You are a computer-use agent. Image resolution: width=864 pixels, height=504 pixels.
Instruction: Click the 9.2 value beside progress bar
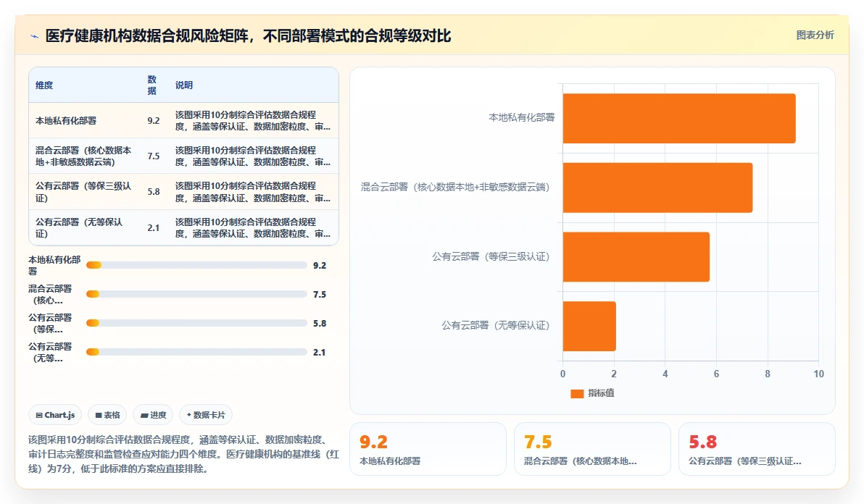coord(320,265)
